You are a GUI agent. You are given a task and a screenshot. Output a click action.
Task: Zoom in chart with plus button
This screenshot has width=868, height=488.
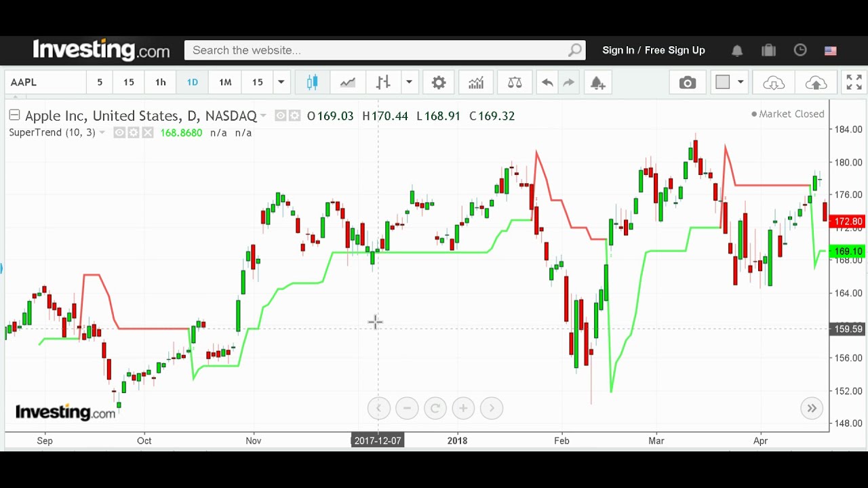pyautogui.click(x=463, y=408)
